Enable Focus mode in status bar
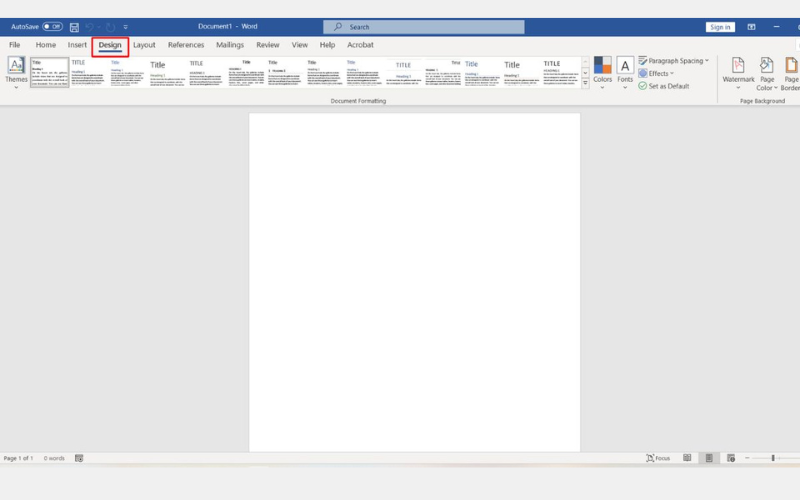Viewport: 800px width, 500px height. click(658, 458)
